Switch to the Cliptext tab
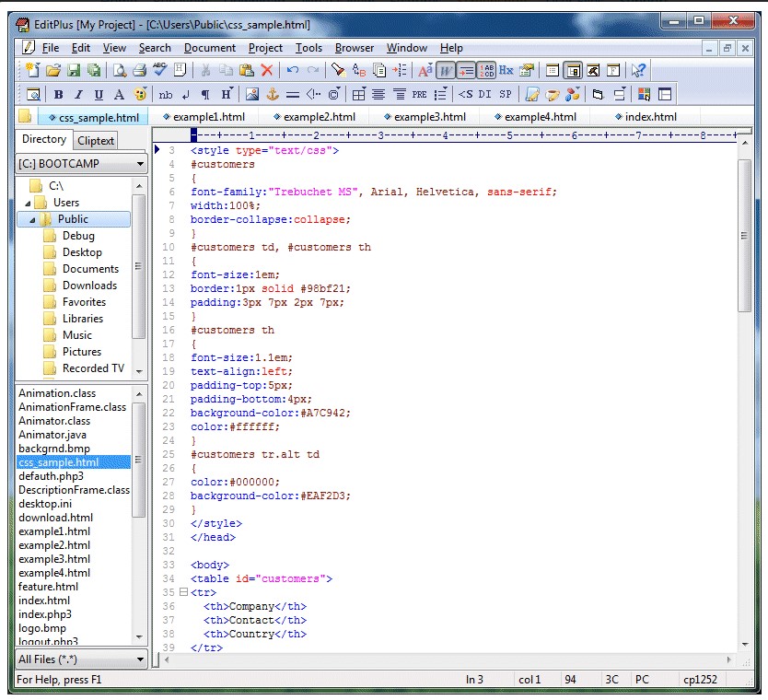This screenshot has width=768, height=700. tap(96, 141)
